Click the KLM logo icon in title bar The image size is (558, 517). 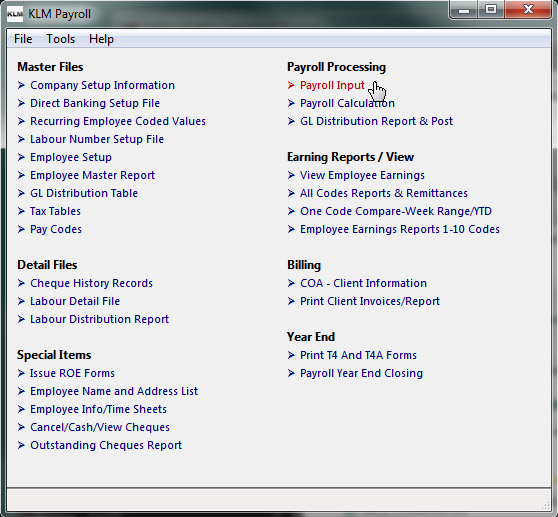coord(15,14)
